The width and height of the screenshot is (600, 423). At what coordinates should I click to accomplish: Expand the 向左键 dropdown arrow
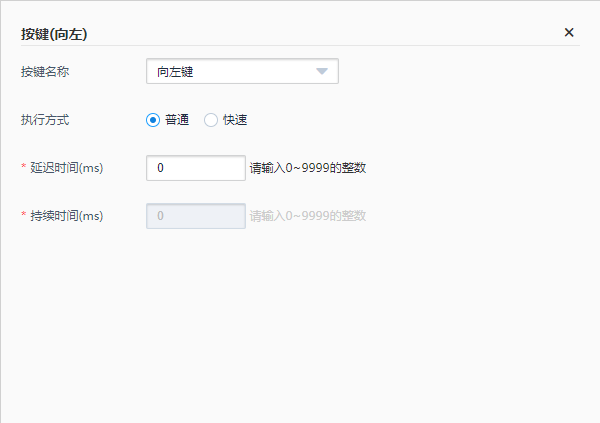click(322, 71)
